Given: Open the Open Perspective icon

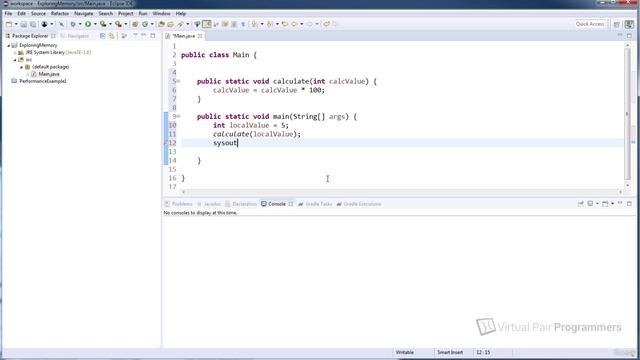Looking at the screenshot, I should point(617,24).
